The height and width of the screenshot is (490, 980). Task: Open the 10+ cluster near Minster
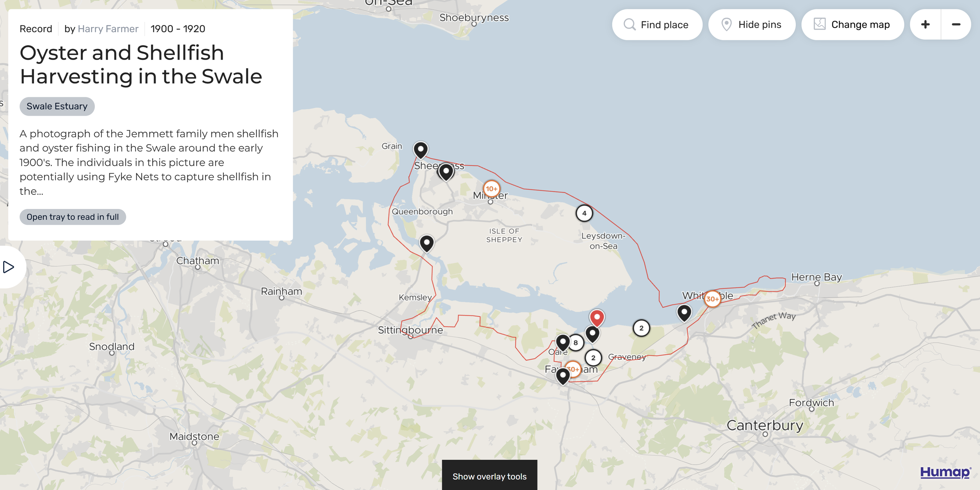pyautogui.click(x=491, y=189)
